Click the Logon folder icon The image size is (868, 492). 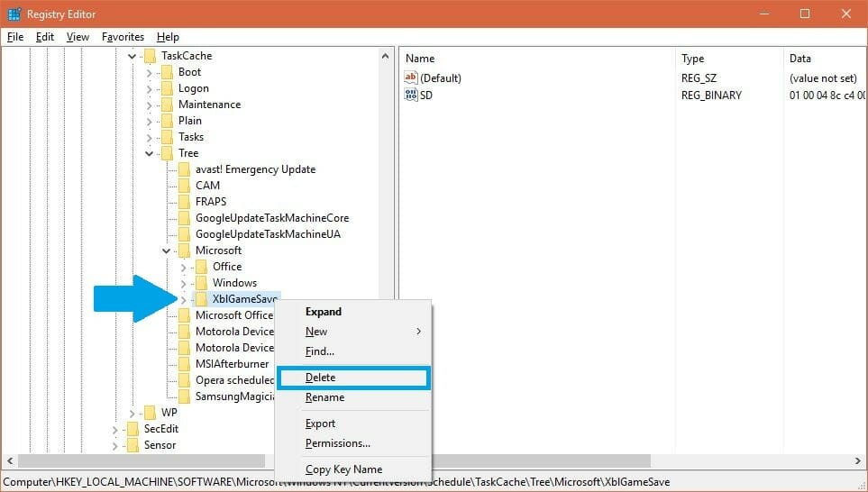pos(167,88)
